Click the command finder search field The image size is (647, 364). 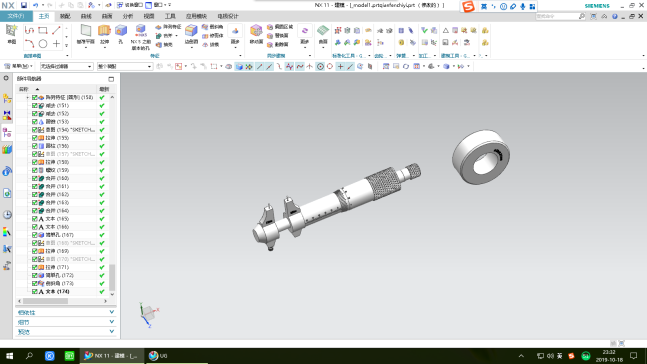[x=557, y=16]
